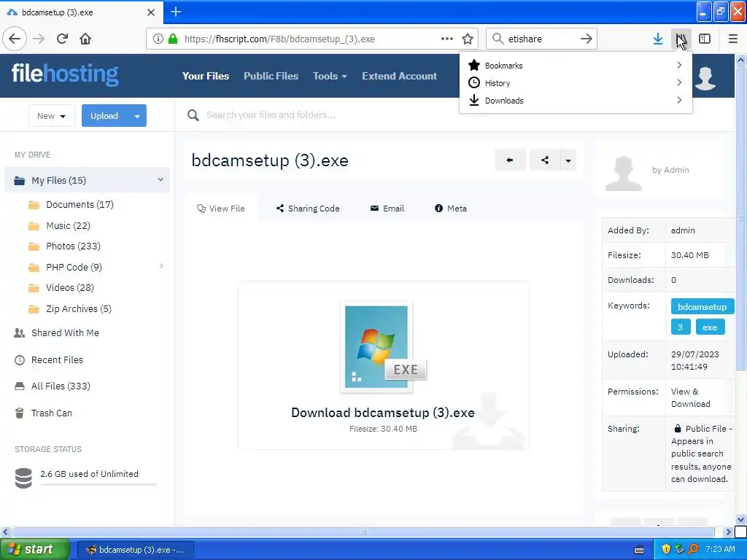Open the Trash Can

coord(52,413)
